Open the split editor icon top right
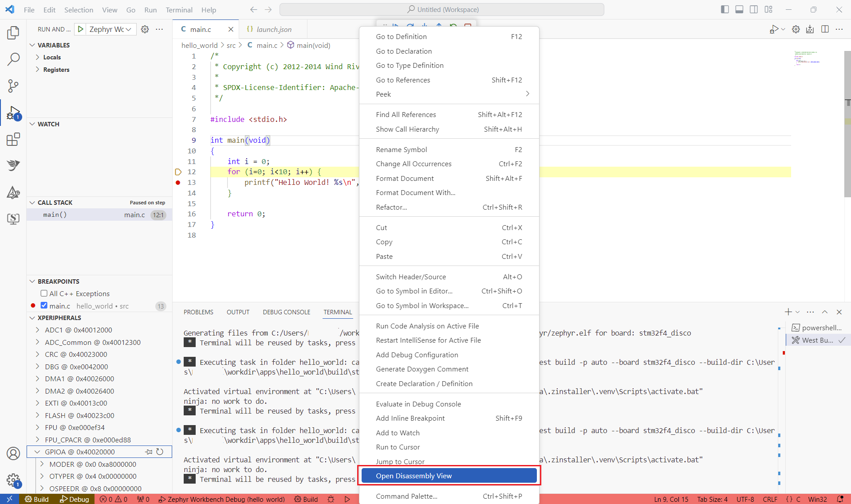 (825, 29)
